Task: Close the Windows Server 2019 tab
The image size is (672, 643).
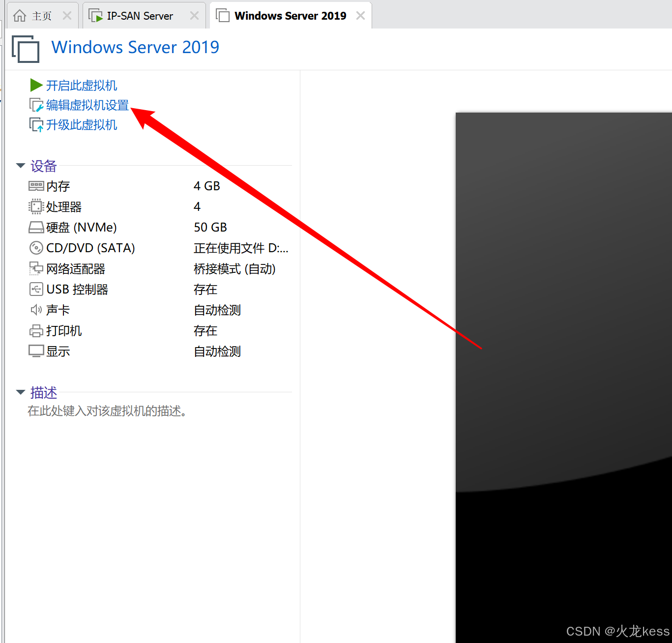Action: pos(360,16)
